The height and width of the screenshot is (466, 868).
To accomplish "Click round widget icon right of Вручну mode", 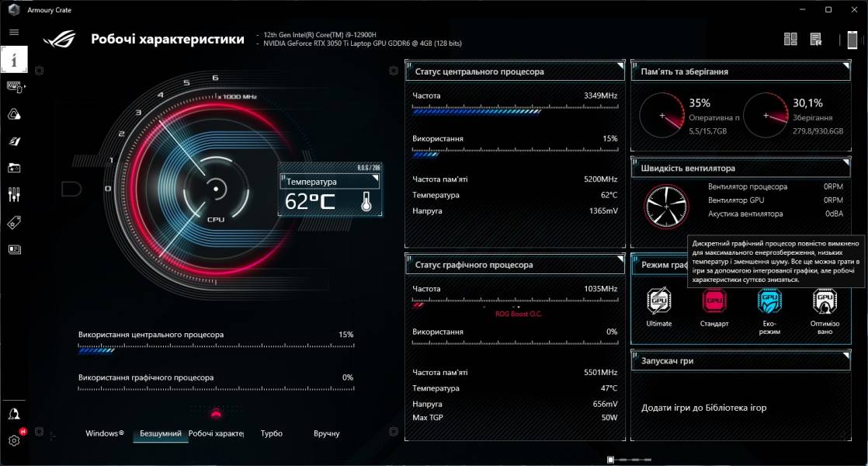I will (x=394, y=432).
